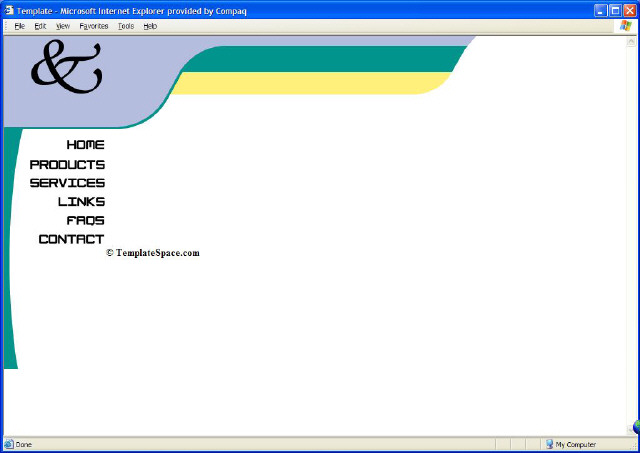This screenshot has height=453, width=640.
Task: Select the SERVICES navigation link
Action: pyautogui.click(x=67, y=183)
